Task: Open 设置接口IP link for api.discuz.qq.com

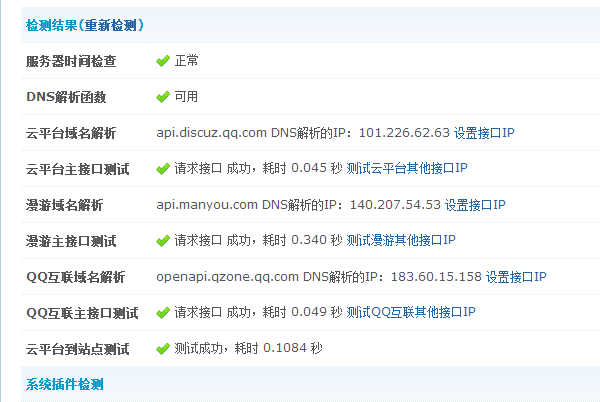Action: tap(484, 133)
